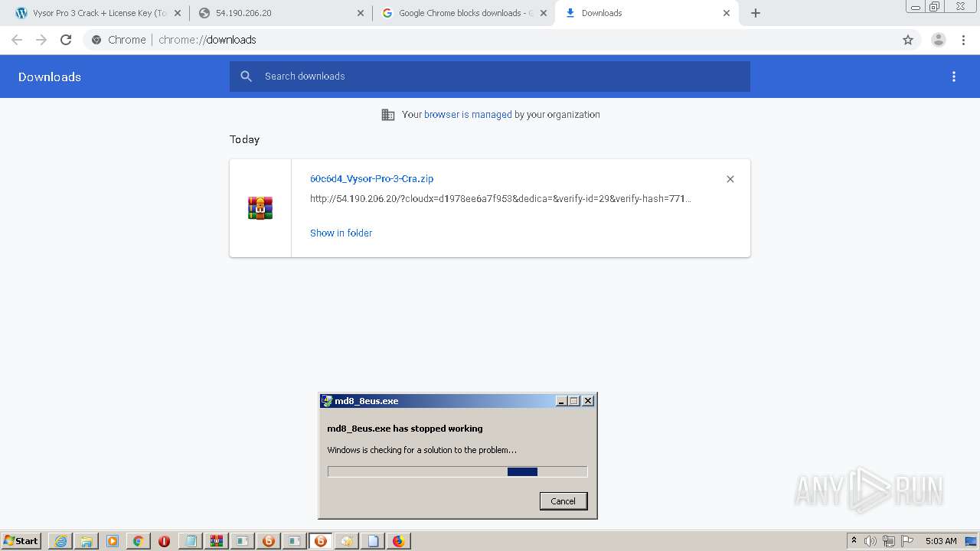Close the Vysor Pro 3 Crack tab
The image size is (980, 551).
coord(178,13)
